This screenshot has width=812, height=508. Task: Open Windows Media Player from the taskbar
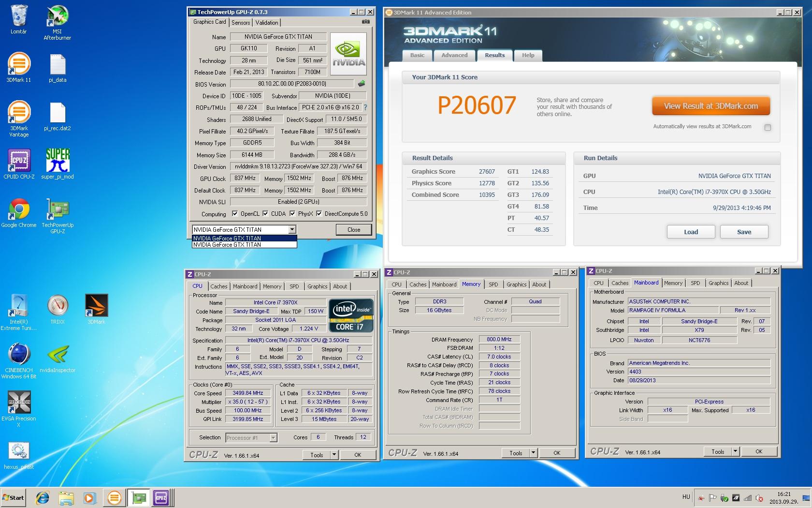pos(89,498)
